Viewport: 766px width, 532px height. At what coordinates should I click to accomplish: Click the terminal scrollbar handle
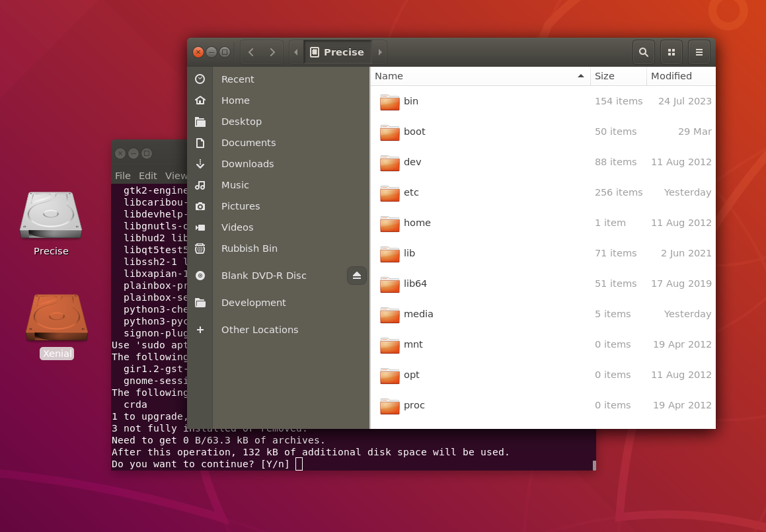pos(594,465)
